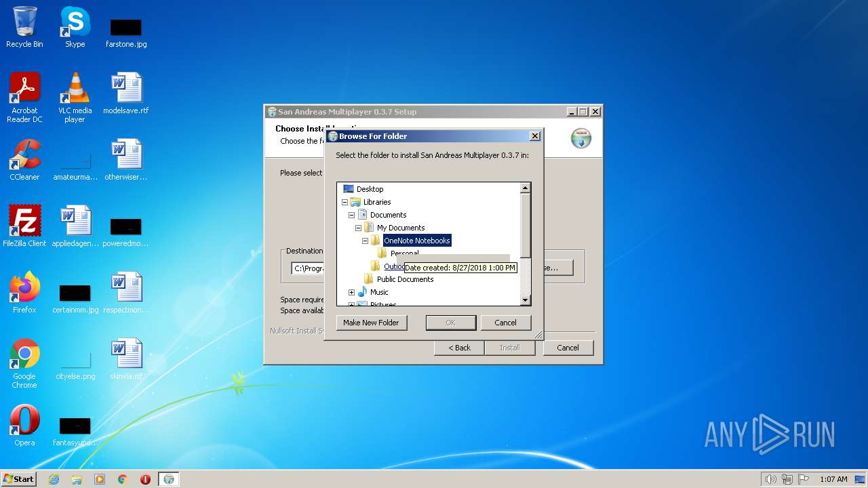Launch Opera from the desktop

click(24, 426)
